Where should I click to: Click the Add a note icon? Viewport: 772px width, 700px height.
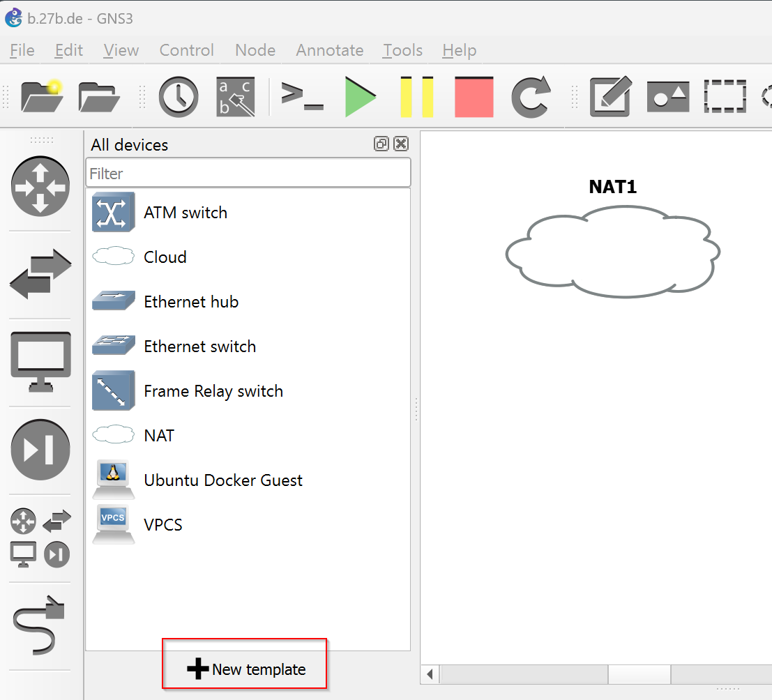click(x=610, y=96)
